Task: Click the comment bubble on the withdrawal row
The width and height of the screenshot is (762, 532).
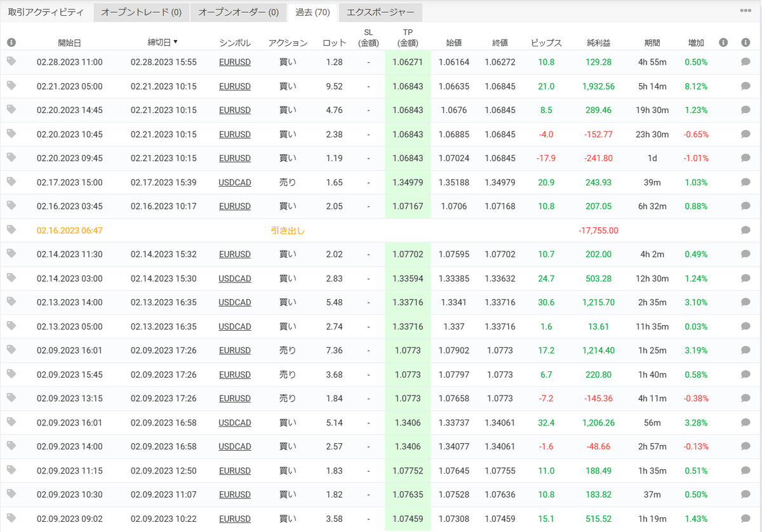Action: pos(745,230)
